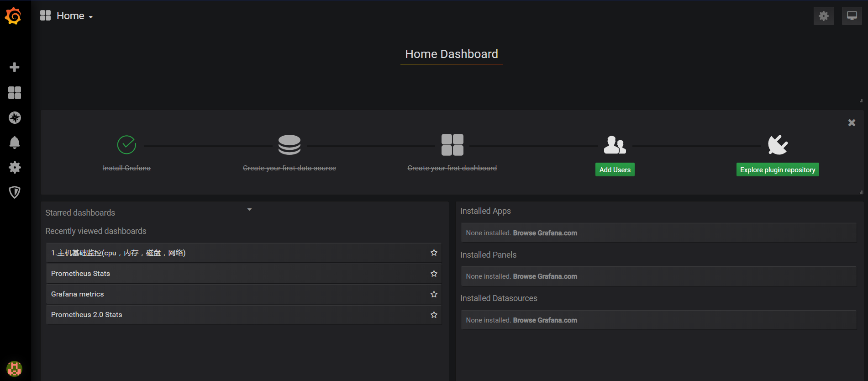868x381 pixels.
Task: Click Install Grafana step label
Action: (126, 168)
